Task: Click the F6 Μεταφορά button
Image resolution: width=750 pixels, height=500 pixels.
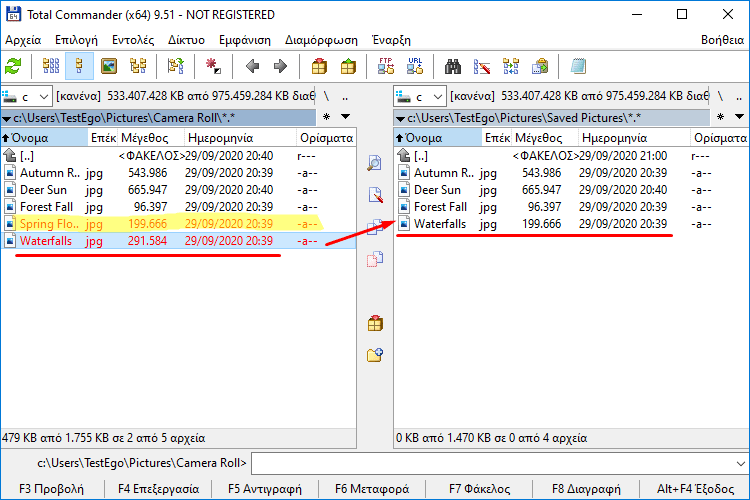Action: [x=372, y=489]
